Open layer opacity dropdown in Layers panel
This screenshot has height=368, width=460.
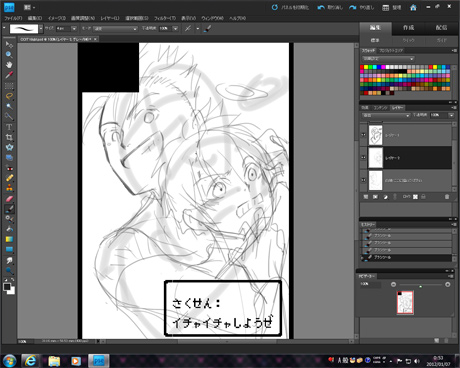pos(451,115)
